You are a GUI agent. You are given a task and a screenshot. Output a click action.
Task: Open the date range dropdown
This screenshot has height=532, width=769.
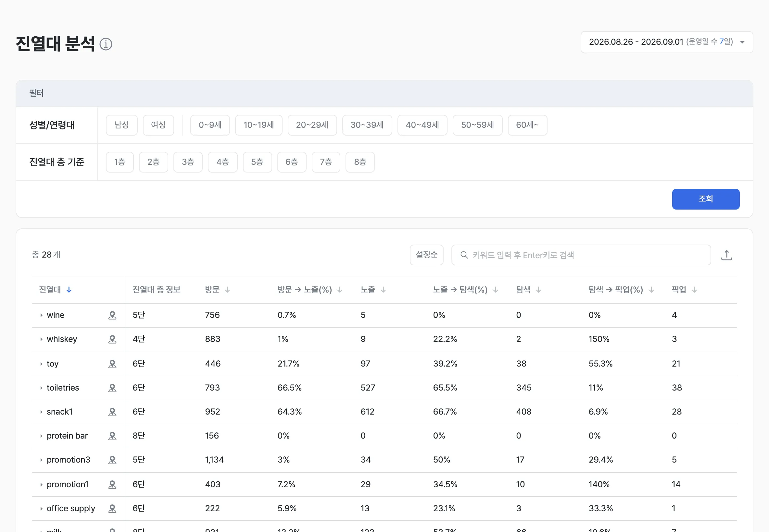[x=667, y=42]
